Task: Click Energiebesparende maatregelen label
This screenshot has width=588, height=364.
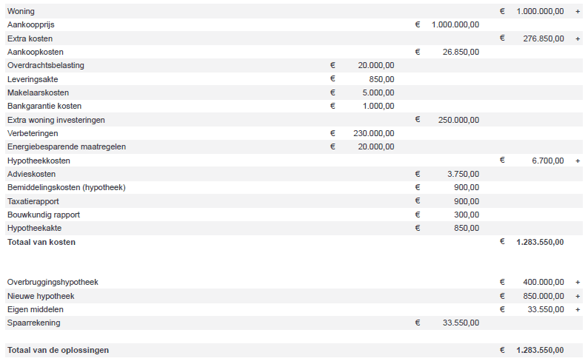Action: (67, 146)
